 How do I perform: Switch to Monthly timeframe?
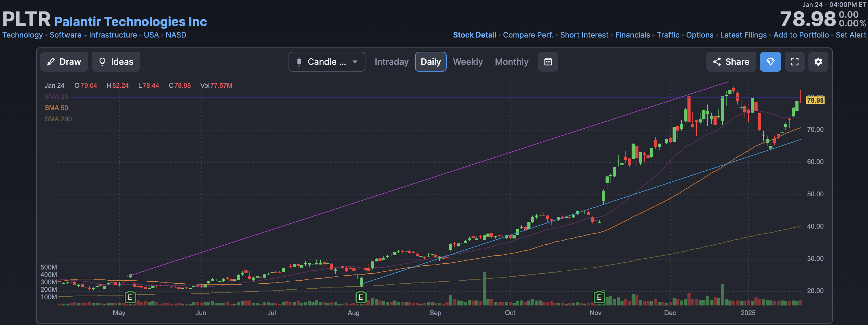click(x=512, y=62)
